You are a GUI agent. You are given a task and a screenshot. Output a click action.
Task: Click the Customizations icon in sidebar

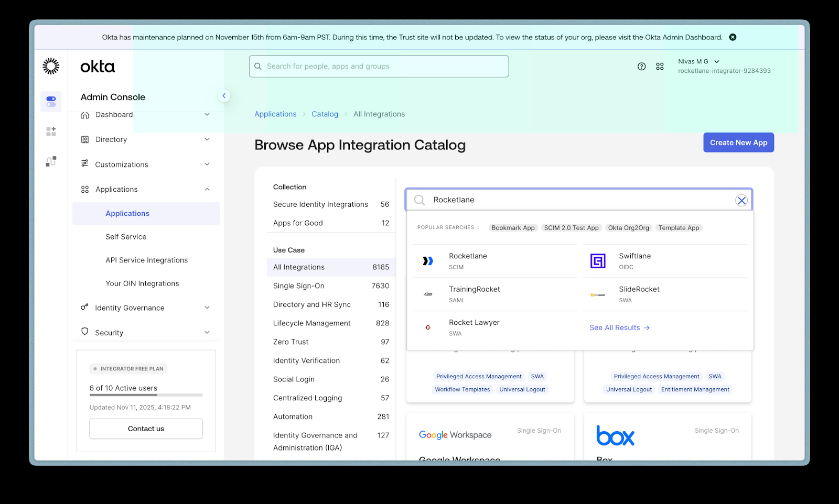point(85,164)
